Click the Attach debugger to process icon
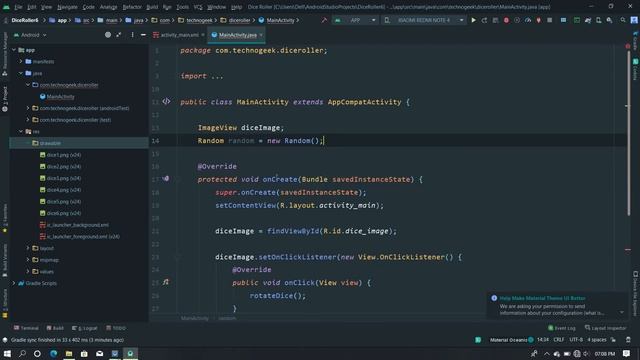The height and width of the screenshot is (360, 640). click(x=539, y=20)
